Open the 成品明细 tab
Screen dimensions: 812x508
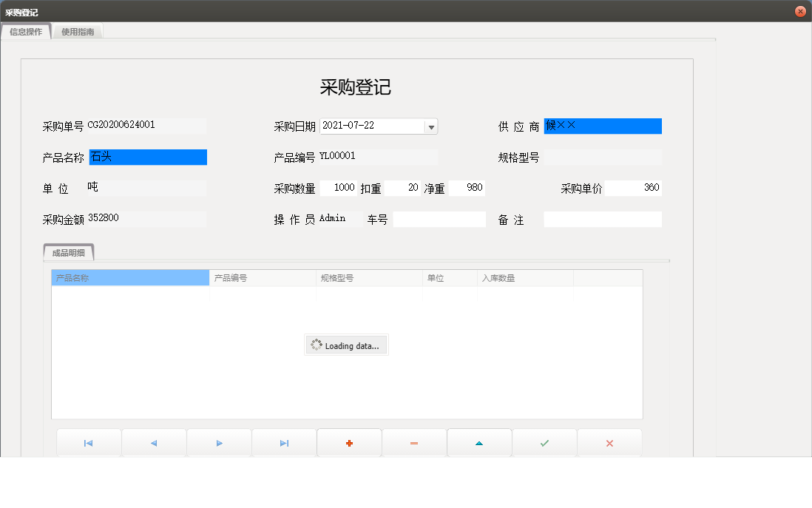pyautogui.click(x=69, y=252)
